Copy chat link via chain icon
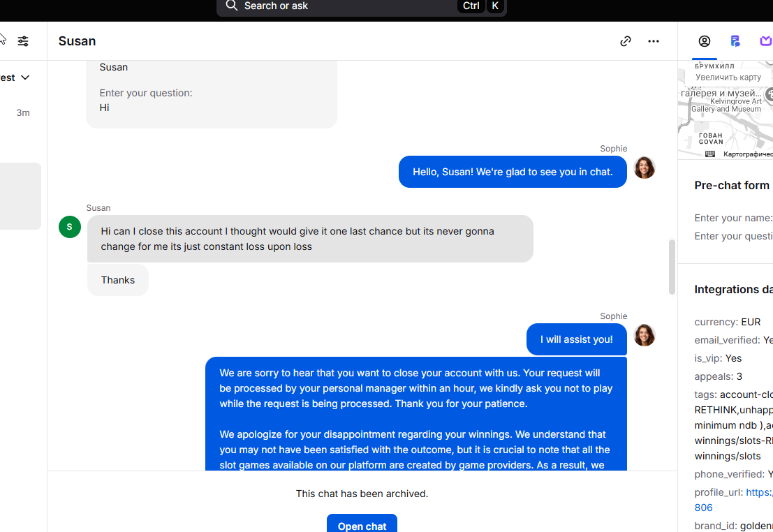 pyautogui.click(x=626, y=41)
